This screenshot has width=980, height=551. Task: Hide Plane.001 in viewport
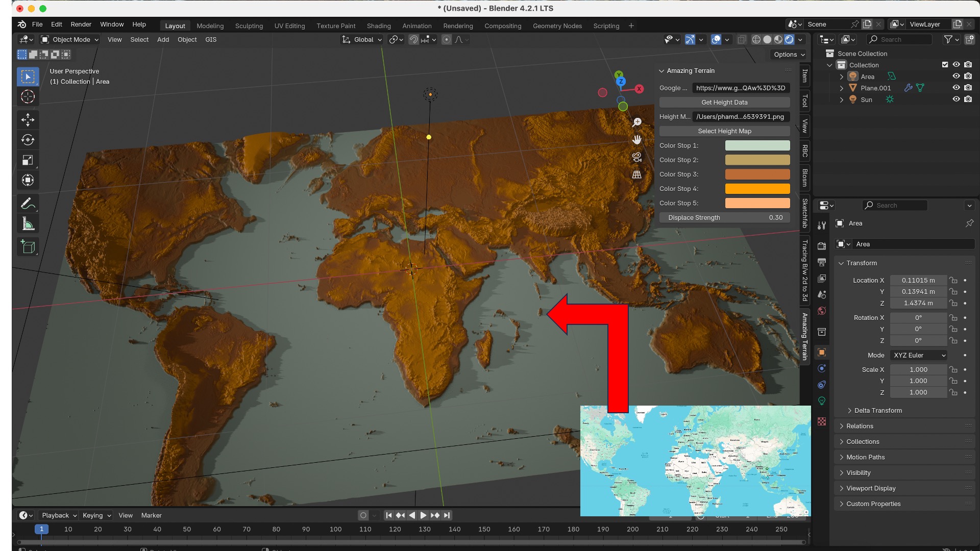click(956, 88)
